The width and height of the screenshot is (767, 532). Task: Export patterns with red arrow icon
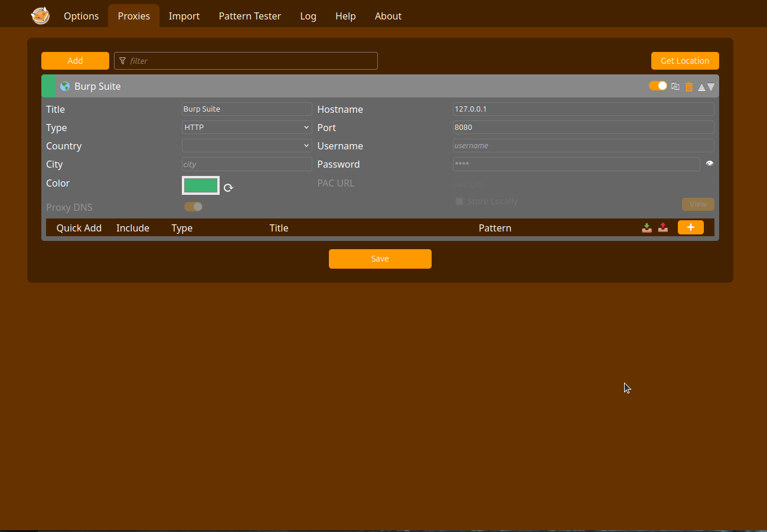(x=663, y=227)
